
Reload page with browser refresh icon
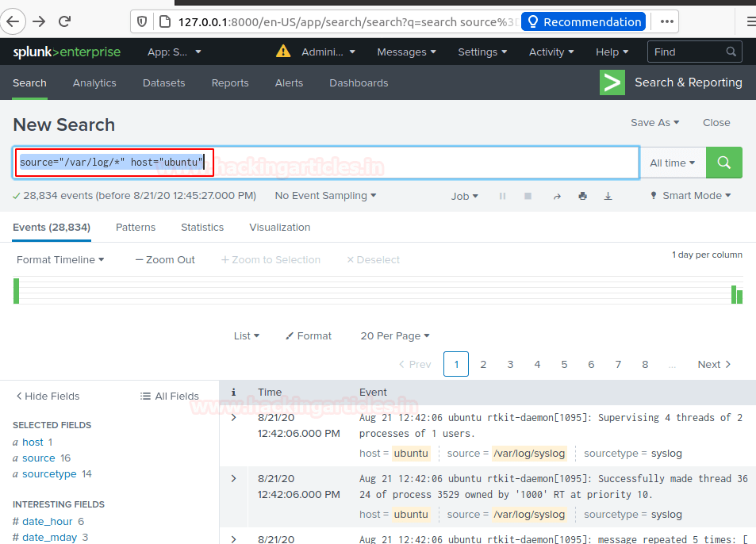click(65, 21)
